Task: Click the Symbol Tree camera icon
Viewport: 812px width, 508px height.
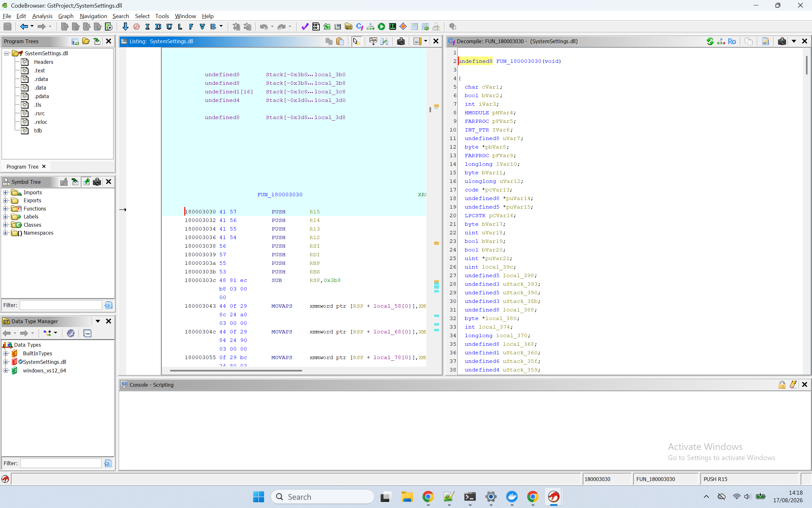Action: point(97,182)
